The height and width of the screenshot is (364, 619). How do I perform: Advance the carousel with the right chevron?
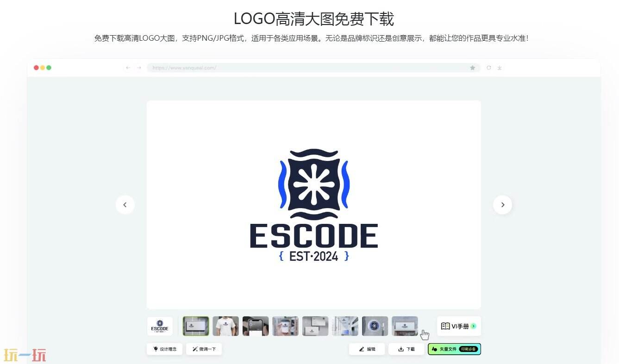coord(503,204)
